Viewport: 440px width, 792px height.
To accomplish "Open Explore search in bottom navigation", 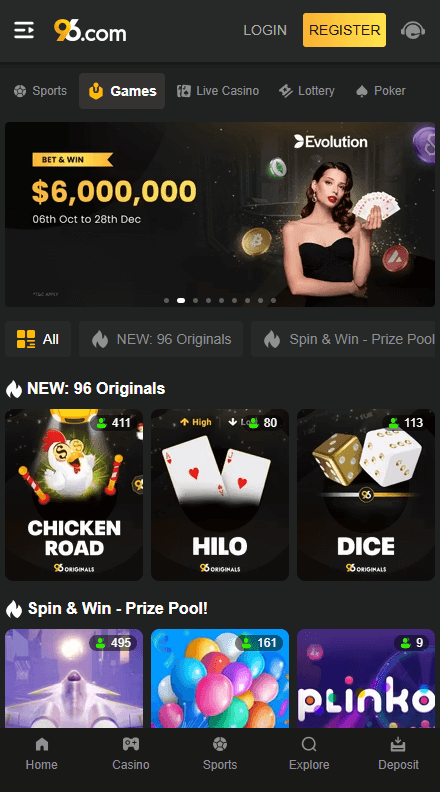I will coord(309,754).
